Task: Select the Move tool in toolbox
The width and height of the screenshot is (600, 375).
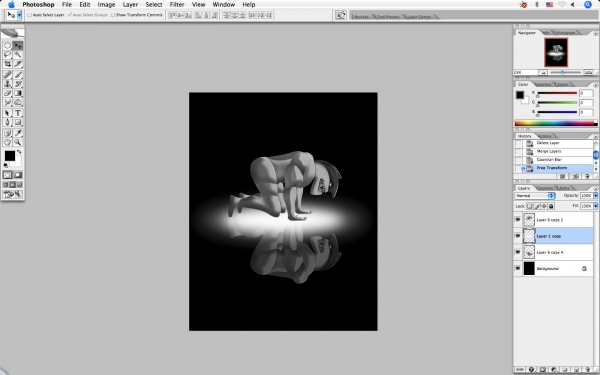Action: [x=18, y=46]
